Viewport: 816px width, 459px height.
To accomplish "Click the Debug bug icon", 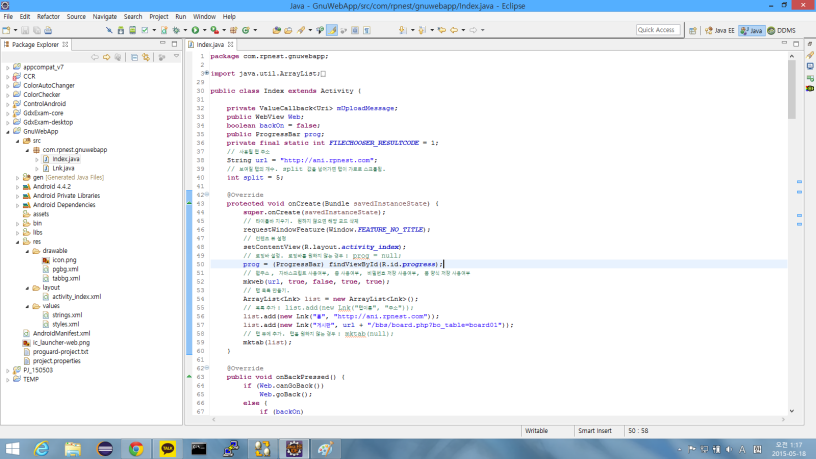I will click(177, 31).
